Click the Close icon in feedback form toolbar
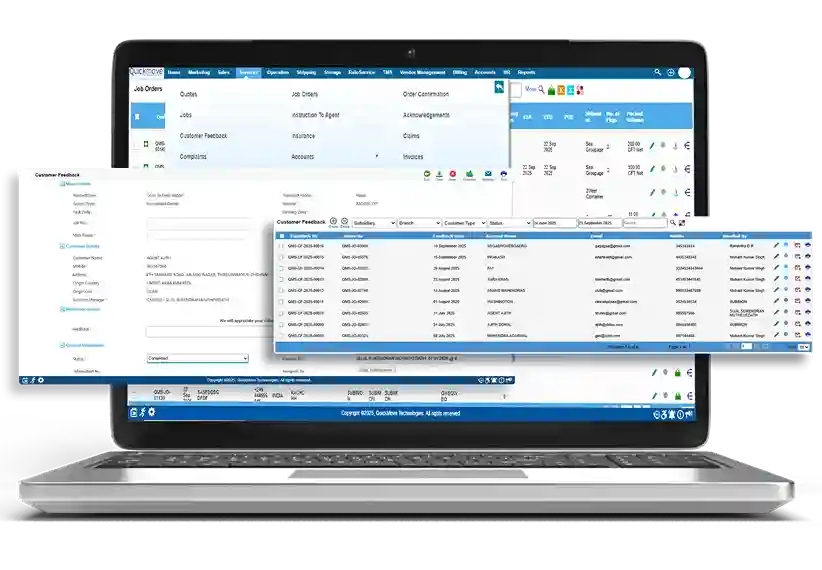Image resolution: width=822 pixels, height=570 pixels. (453, 175)
